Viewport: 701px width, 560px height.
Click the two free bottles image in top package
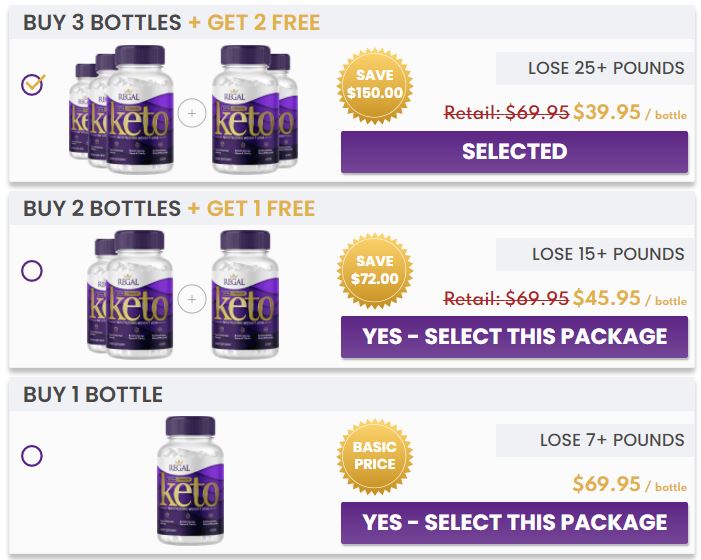click(248, 108)
